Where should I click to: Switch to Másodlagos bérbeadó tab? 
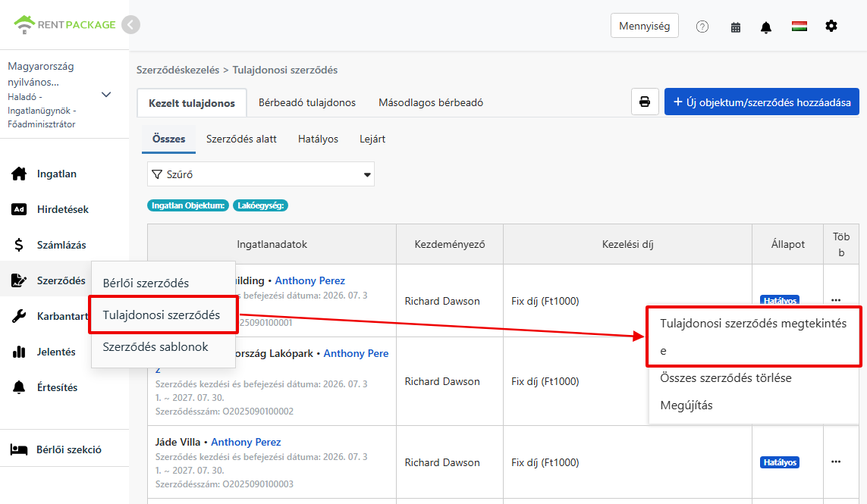point(431,103)
